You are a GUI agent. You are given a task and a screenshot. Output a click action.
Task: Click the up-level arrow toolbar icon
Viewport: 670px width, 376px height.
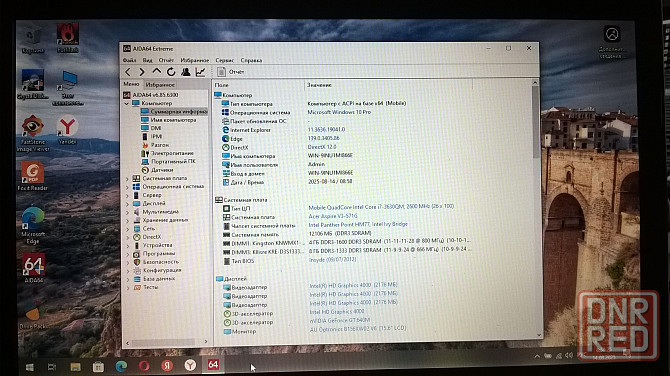(157, 72)
